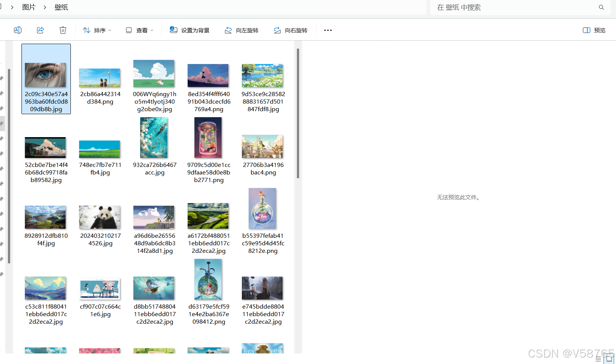Select thumbnail cf907c07c664c1e6.jpg

click(99, 289)
